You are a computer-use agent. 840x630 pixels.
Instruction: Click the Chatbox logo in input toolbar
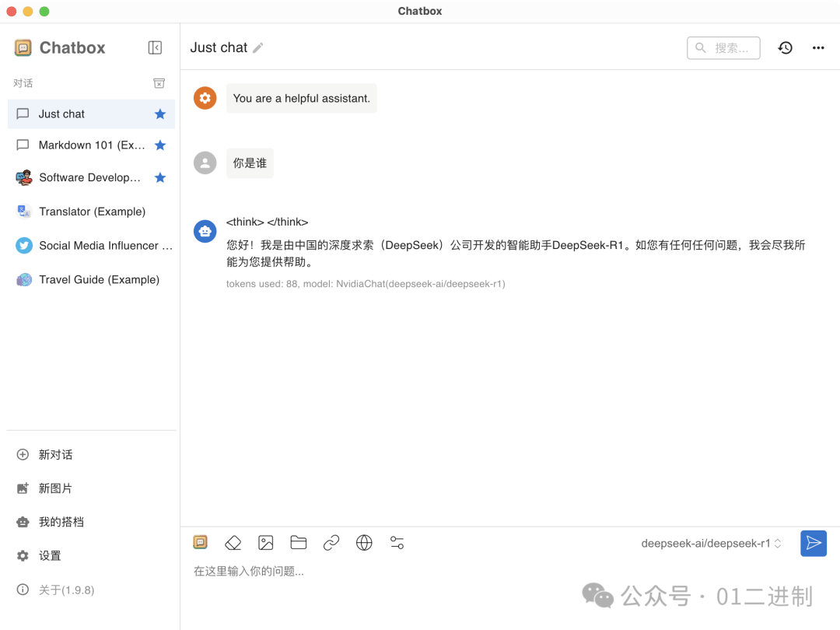click(x=201, y=543)
